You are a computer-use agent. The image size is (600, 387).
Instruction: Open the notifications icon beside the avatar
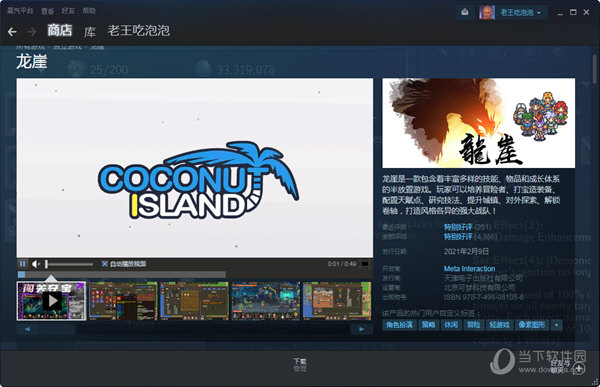[465, 12]
